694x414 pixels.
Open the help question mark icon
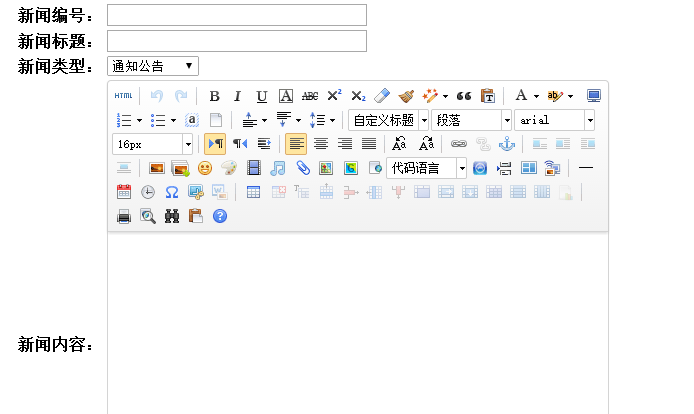pos(220,217)
